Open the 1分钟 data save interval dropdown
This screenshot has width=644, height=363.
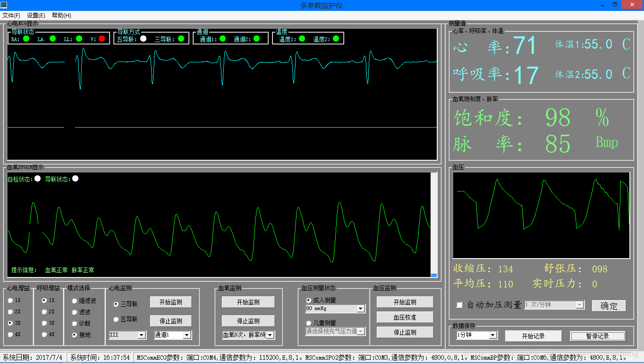492,335
